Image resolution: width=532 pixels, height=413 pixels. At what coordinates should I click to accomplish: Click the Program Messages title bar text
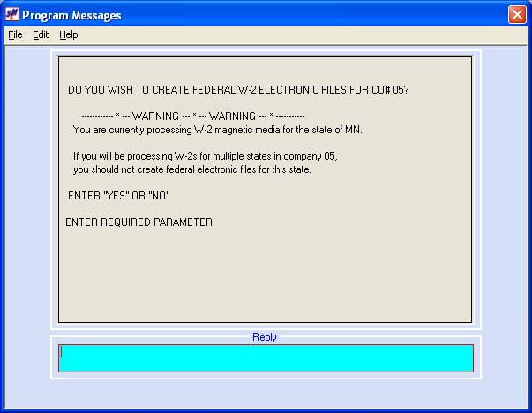71,15
